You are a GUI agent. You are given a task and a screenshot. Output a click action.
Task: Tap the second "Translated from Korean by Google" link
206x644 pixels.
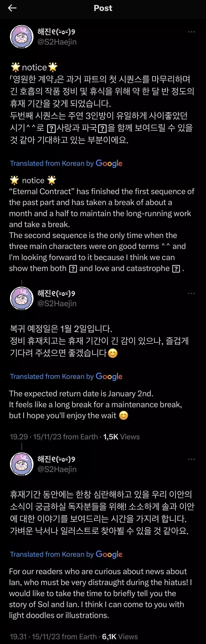66,376
